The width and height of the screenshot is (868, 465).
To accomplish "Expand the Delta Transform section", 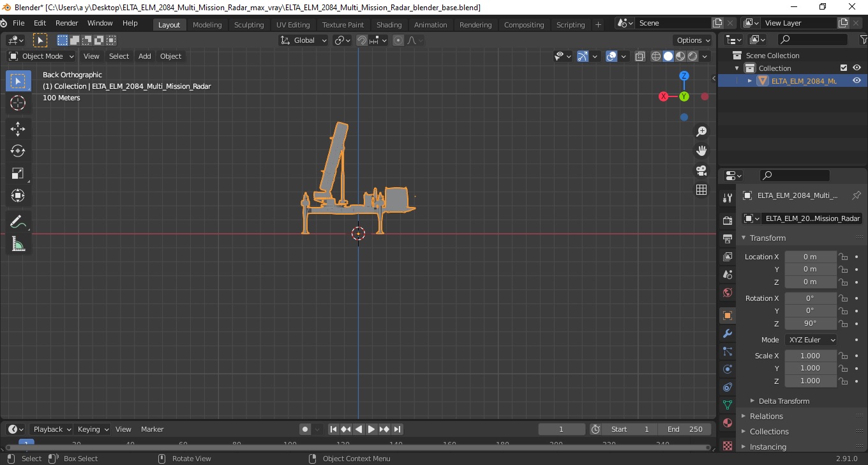I will [784, 401].
